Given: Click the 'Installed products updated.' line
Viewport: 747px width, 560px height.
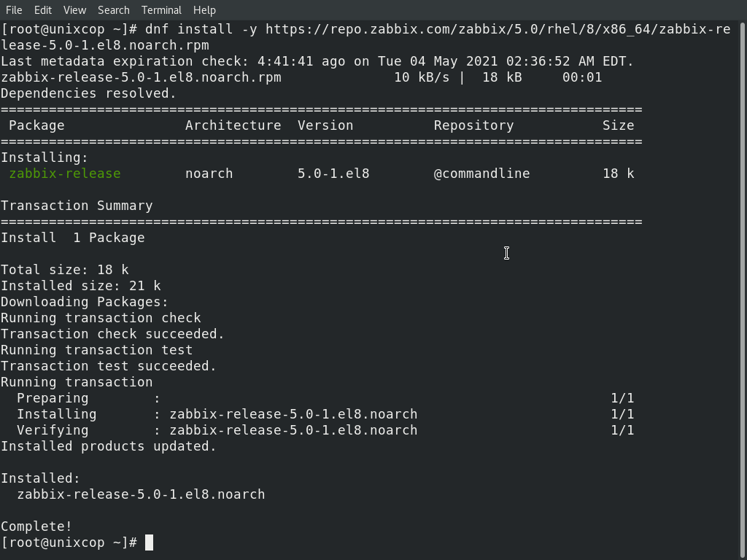Looking at the screenshot, I should coord(109,446).
